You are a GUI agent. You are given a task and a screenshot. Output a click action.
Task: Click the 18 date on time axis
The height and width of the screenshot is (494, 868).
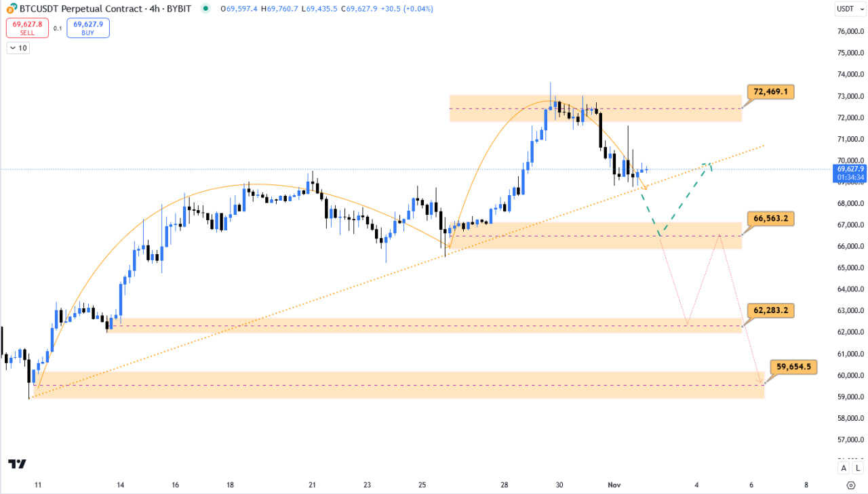pos(230,485)
